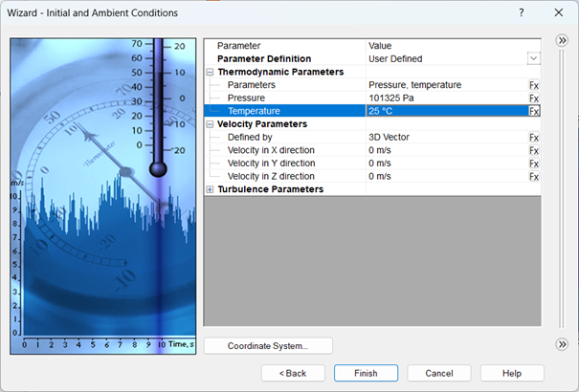The width and height of the screenshot is (579, 392).
Task: Cancel the wizard
Action: (x=438, y=373)
